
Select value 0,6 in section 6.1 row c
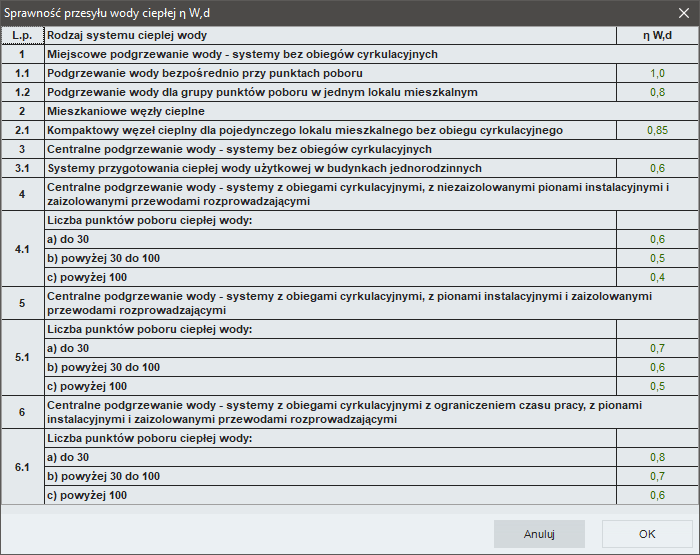click(x=657, y=495)
